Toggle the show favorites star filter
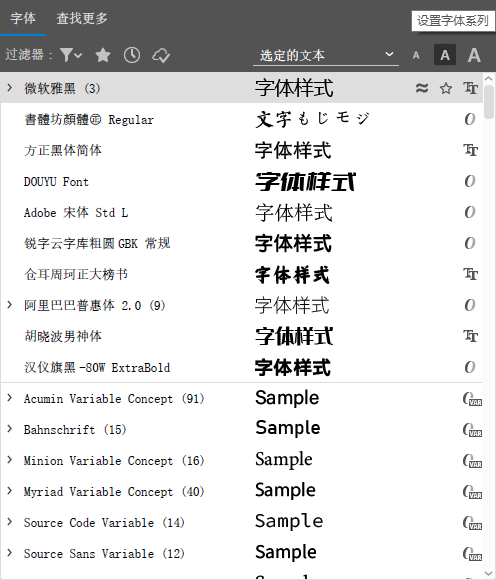 [103, 55]
